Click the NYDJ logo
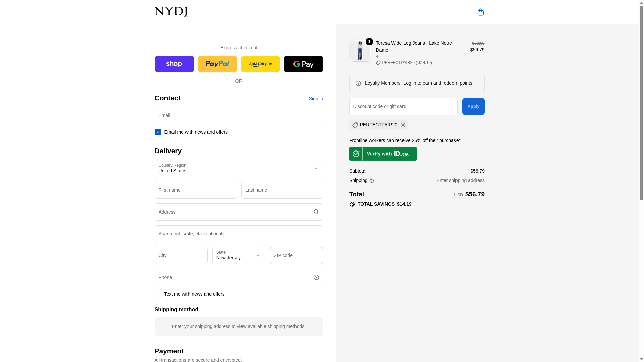This screenshot has height=362, width=644. (x=171, y=12)
